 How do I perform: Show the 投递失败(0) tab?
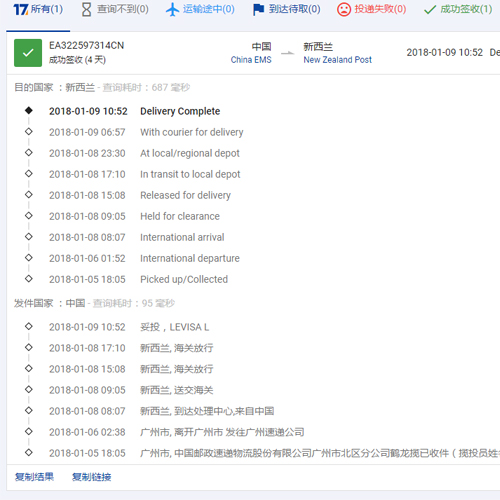pyautogui.click(x=372, y=9)
